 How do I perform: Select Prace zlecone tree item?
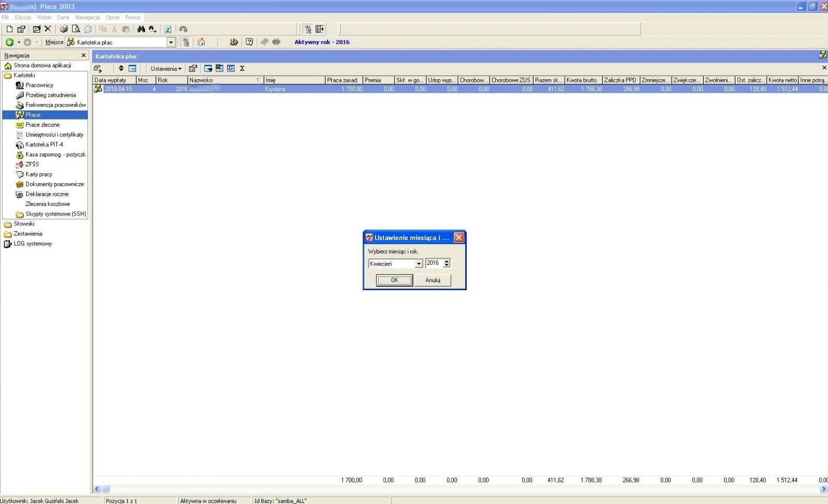pos(42,125)
